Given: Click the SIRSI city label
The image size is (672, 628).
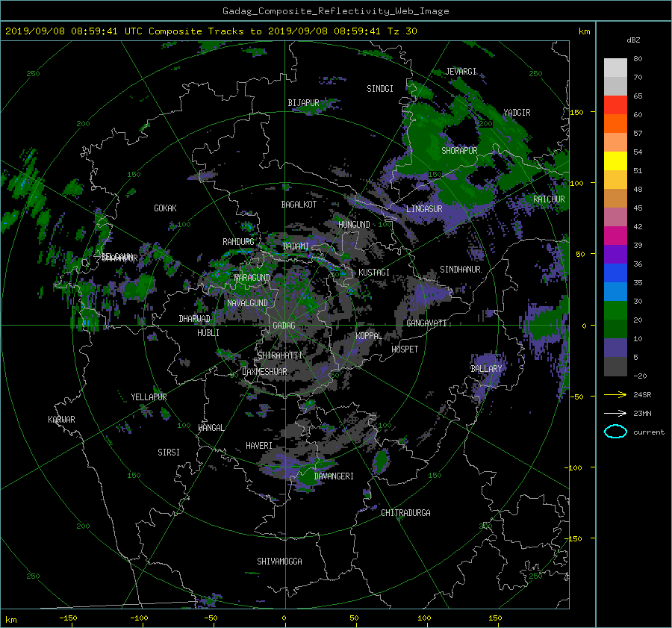Looking at the screenshot, I should tap(169, 453).
